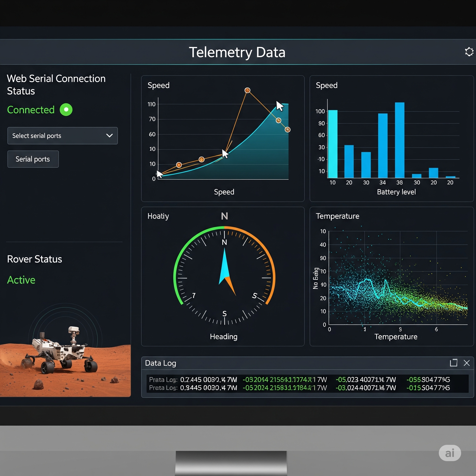Image resolution: width=476 pixels, height=476 pixels.
Task: Click an orange data point on the Speed chart
Action: click(x=247, y=90)
